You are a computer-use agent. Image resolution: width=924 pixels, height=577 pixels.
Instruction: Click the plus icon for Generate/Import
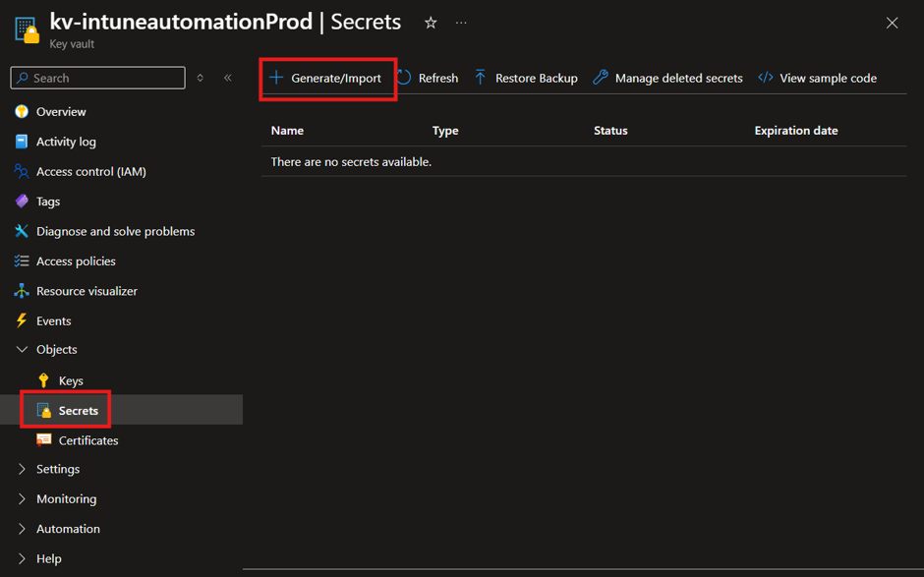[276, 78]
